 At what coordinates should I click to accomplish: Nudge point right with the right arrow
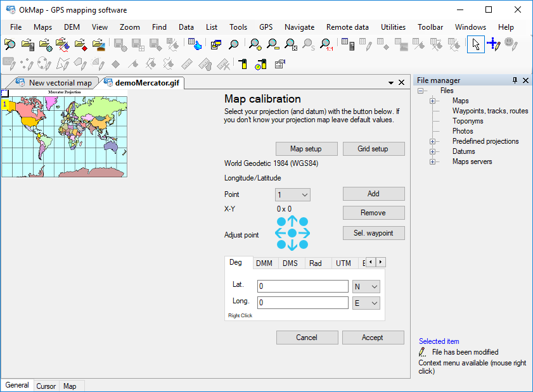pyautogui.click(x=304, y=233)
